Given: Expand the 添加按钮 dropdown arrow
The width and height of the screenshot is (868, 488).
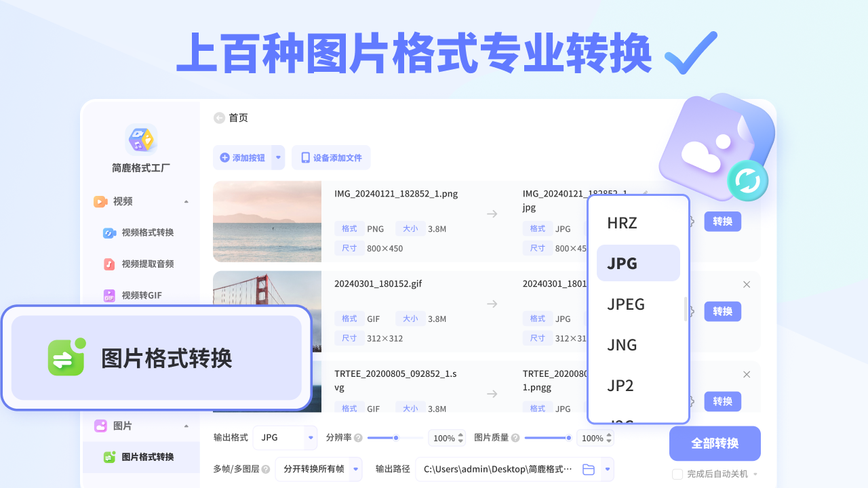Looking at the screenshot, I should (277, 157).
